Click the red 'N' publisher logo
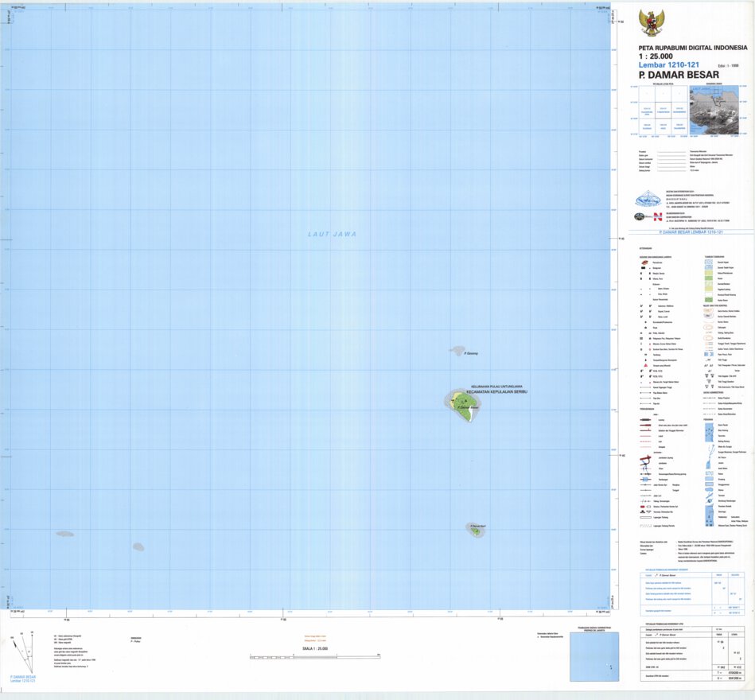755x700 pixels. 657,216
